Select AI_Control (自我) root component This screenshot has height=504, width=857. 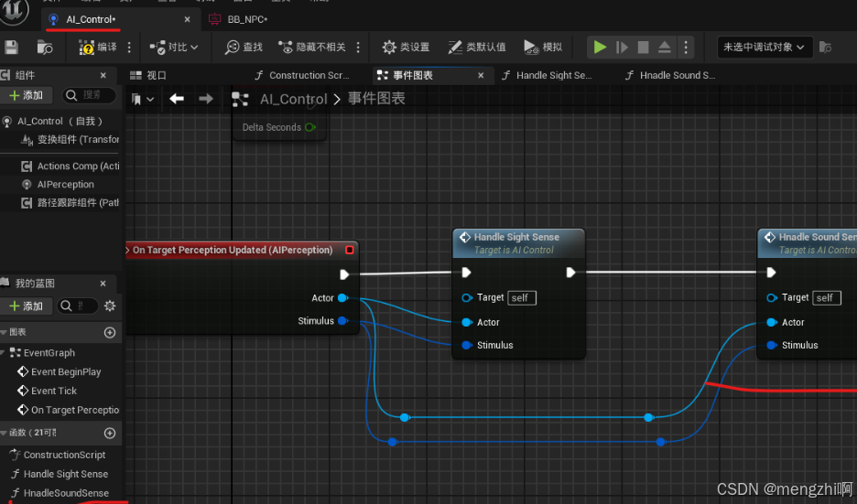click(x=60, y=122)
